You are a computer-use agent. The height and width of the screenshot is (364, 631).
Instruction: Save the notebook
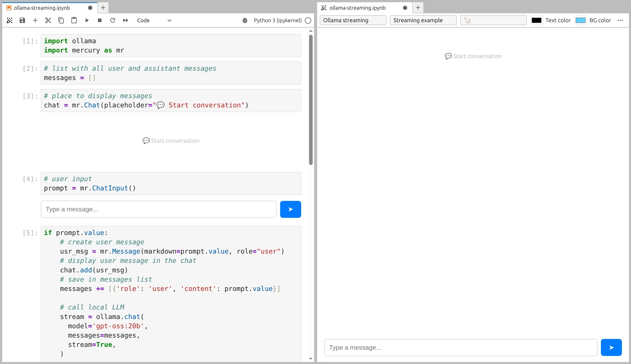22,20
